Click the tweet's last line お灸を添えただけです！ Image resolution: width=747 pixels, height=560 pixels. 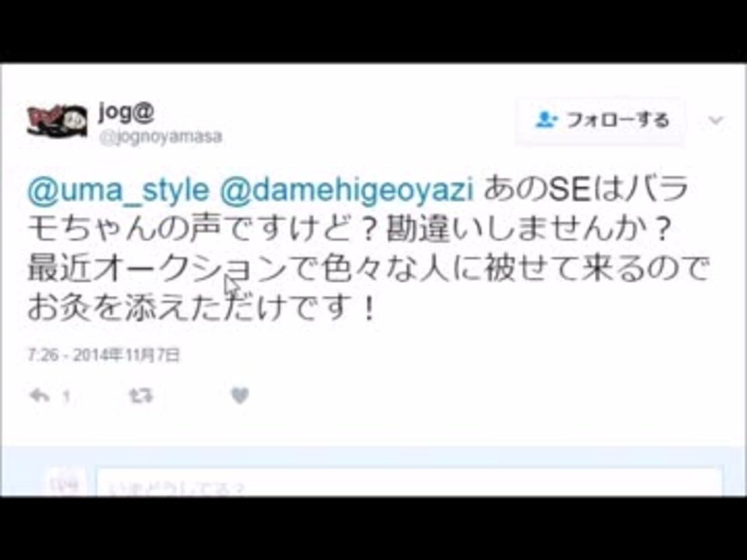point(202,309)
